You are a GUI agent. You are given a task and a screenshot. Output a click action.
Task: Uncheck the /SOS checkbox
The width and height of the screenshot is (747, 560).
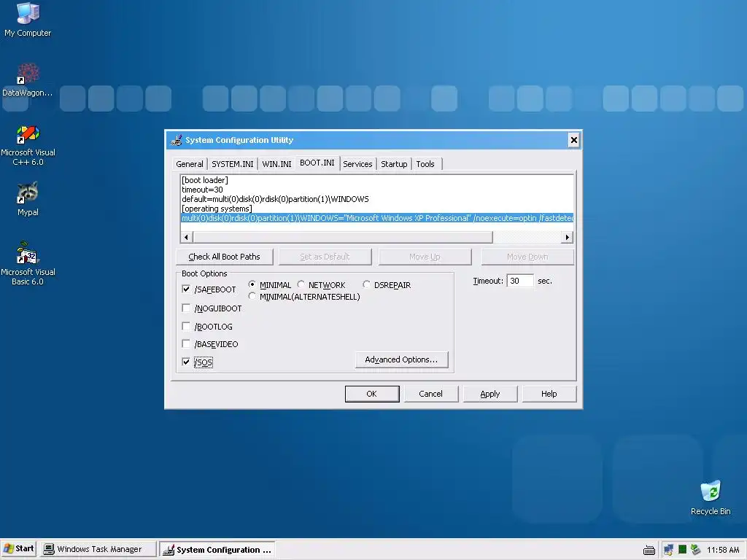pos(186,362)
